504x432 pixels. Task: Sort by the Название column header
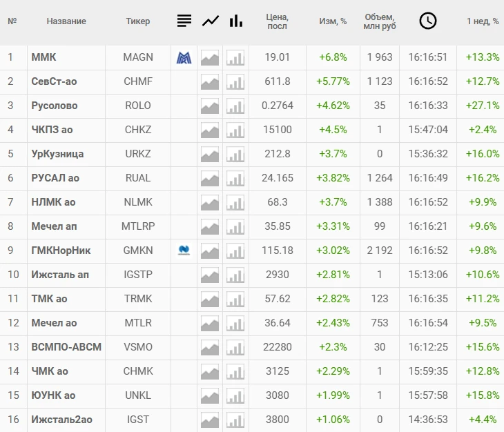(66, 21)
